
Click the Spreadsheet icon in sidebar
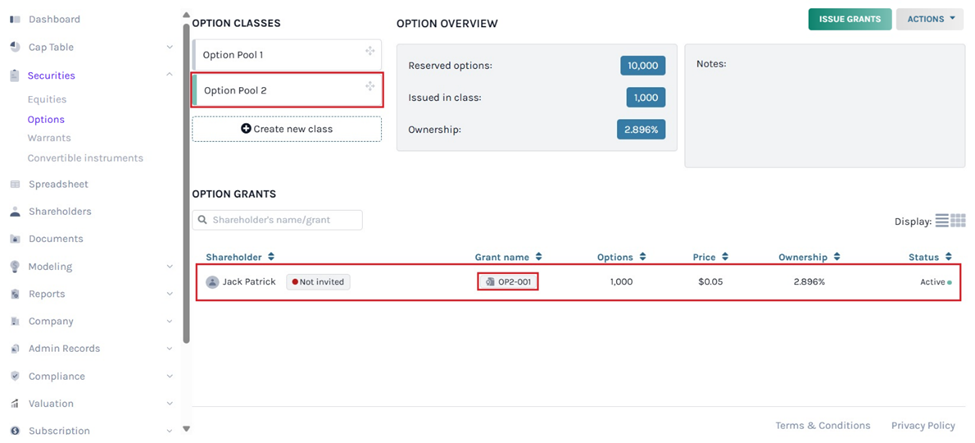pos(15,185)
